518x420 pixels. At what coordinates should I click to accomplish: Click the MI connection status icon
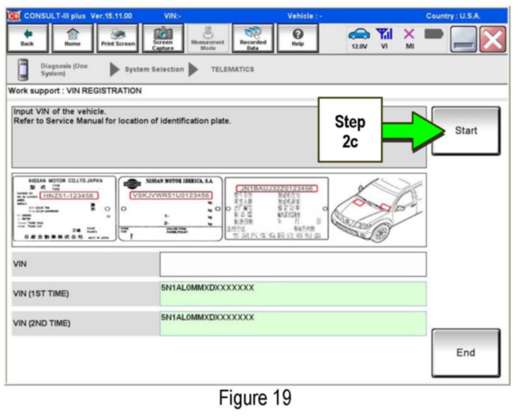pyautogui.click(x=409, y=38)
